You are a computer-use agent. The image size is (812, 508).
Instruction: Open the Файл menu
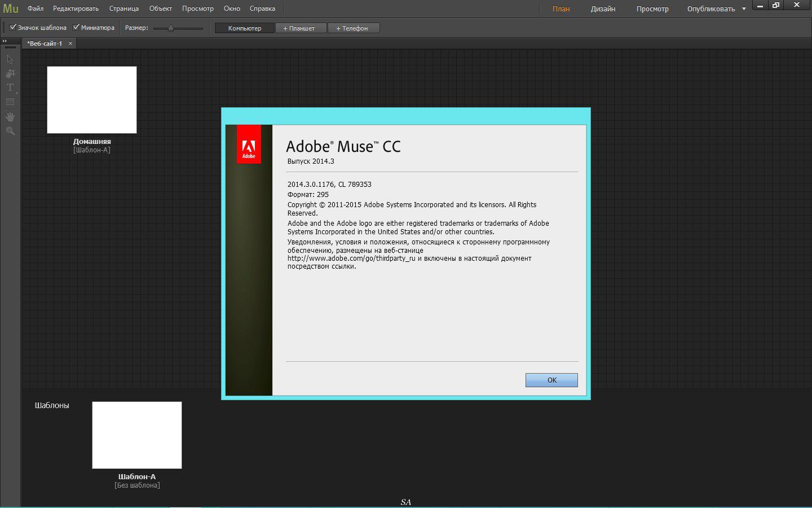(x=36, y=8)
